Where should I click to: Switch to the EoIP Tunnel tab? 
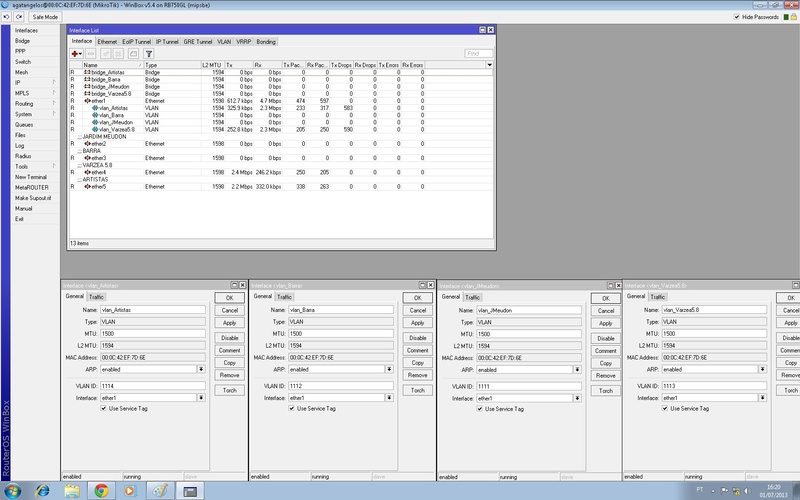136,42
